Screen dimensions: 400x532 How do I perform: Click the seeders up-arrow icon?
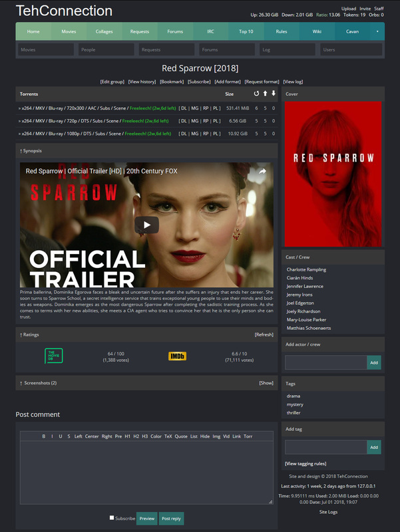tap(265, 94)
